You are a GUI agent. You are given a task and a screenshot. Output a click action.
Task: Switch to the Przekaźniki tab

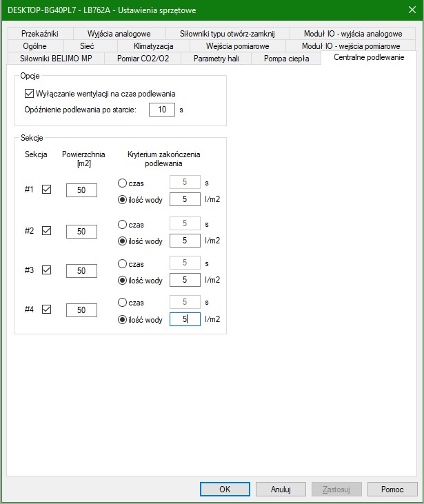(x=40, y=34)
